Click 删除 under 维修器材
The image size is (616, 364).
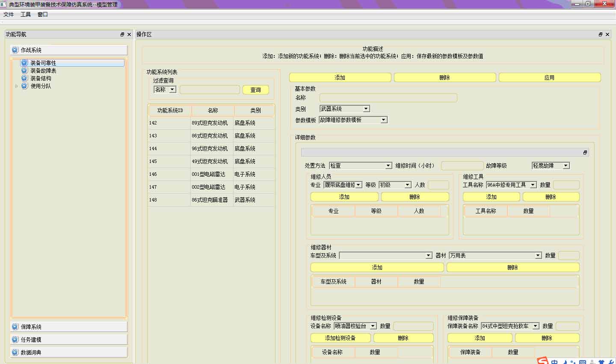click(x=513, y=267)
